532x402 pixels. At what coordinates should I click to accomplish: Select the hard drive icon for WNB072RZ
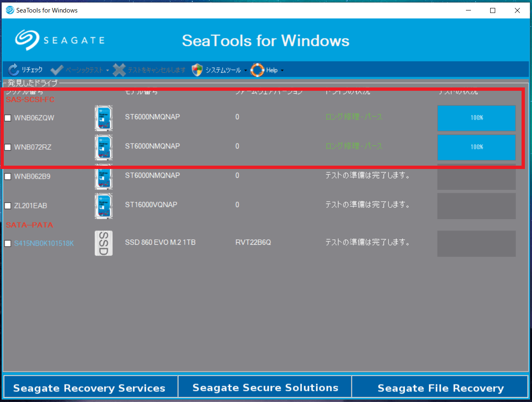point(104,147)
